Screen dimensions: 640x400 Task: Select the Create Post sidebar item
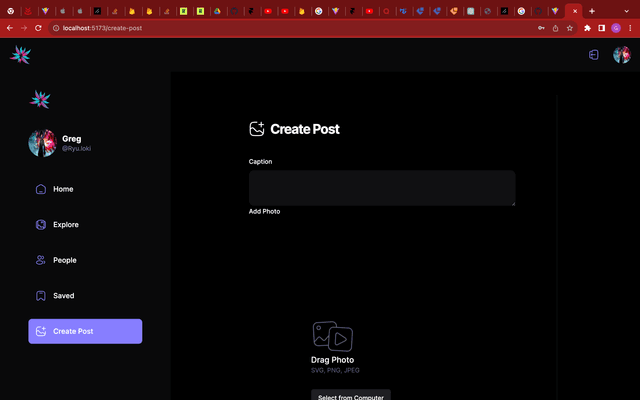[85, 331]
